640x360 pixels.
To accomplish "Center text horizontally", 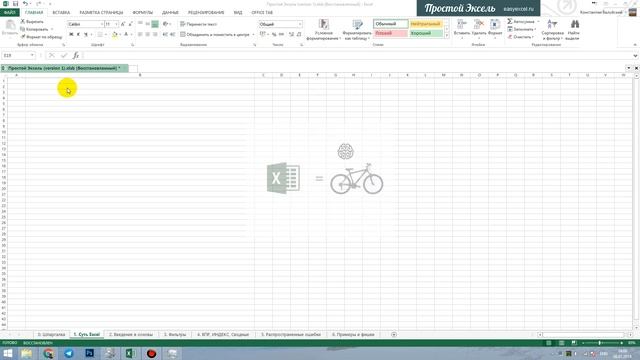I will pos(148,35).
